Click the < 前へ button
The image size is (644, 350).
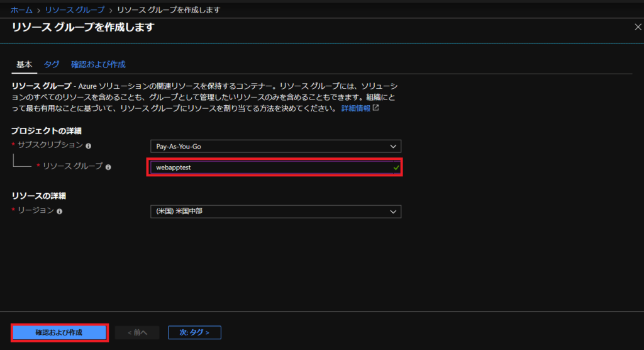pyautogui.click(x=137, y=332)
